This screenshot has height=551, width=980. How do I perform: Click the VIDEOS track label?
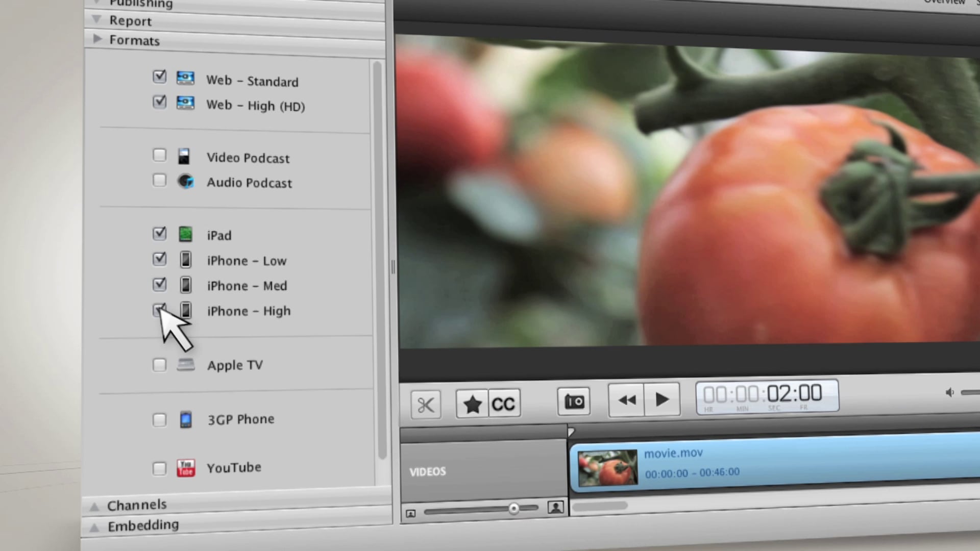coord(428,471)
